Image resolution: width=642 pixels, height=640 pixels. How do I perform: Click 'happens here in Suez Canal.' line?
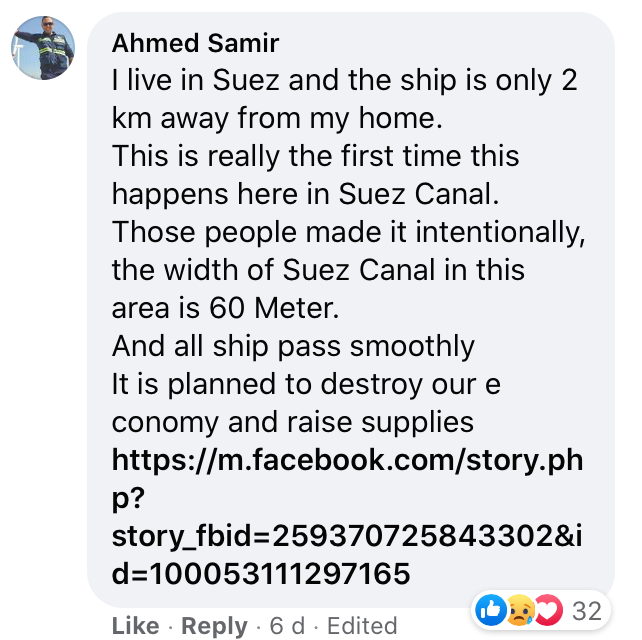[305, 194]
